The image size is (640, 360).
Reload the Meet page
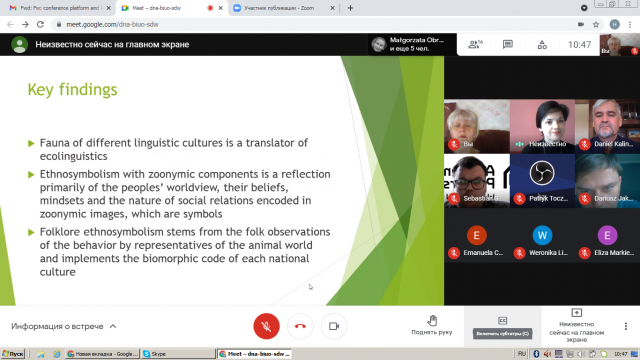(40, 24)
